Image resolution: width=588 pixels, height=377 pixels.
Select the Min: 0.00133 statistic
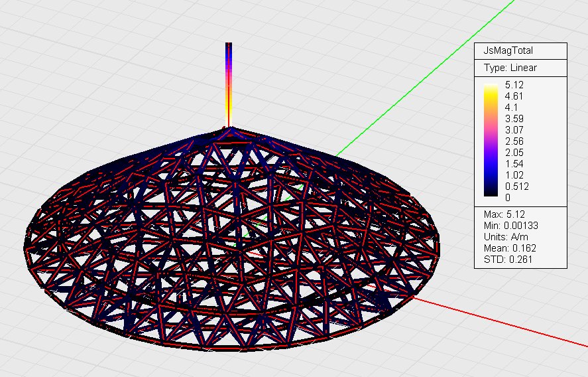(x=512, y=226)
